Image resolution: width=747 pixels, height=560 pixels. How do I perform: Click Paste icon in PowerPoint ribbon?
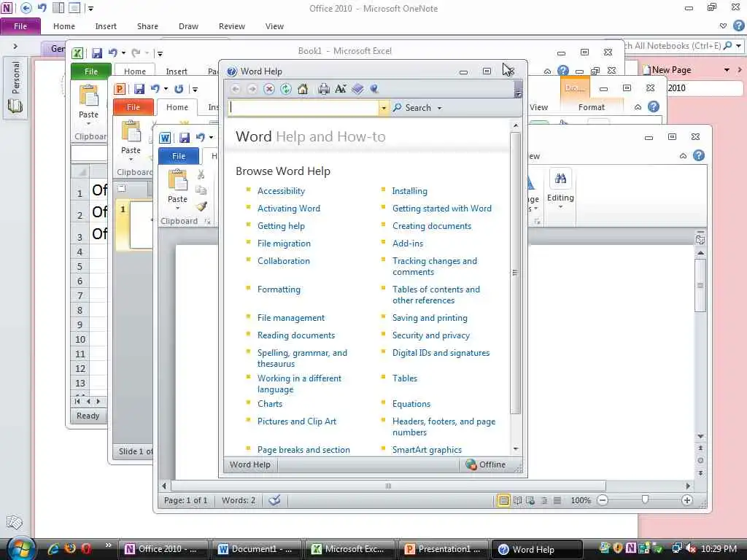point(131,132)
